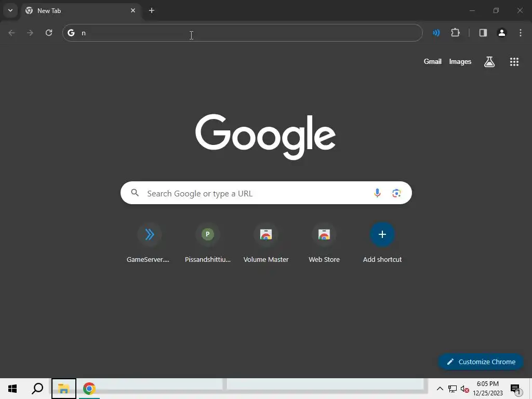Show hidden system tray icons

point(440,389)
